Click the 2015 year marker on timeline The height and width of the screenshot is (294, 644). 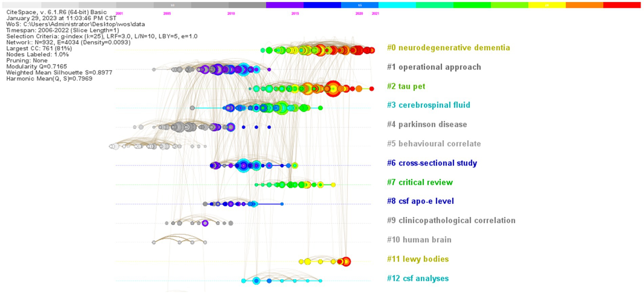point(295,14)
